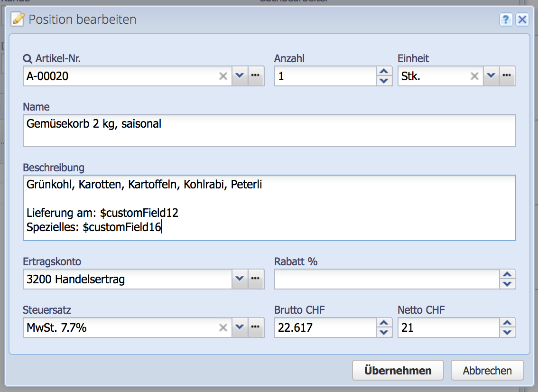Open help via the question mark icon
Viewport: 538px width, 392px height.
pos(506,19)
